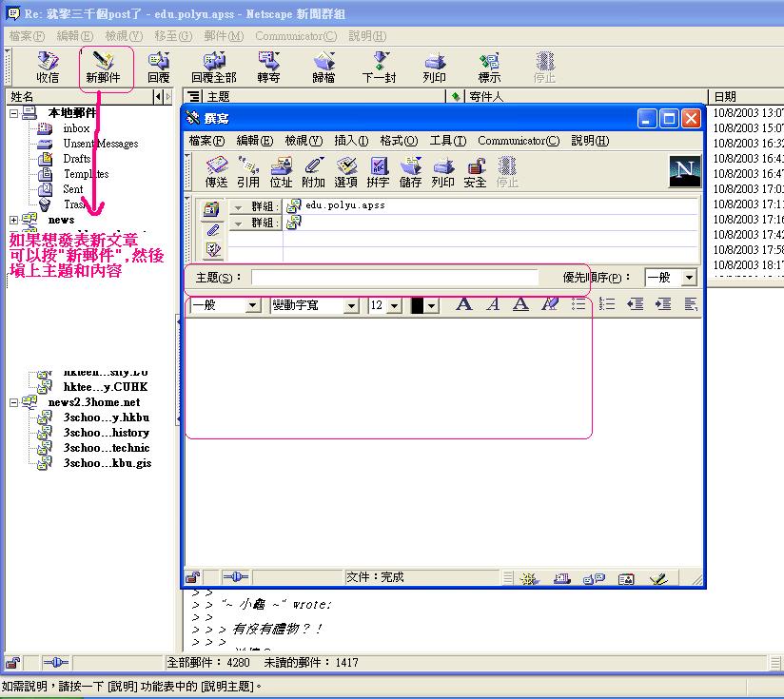
Task: Expand the news server tree node
Action: pyautogui.click(x=14, y=220)
